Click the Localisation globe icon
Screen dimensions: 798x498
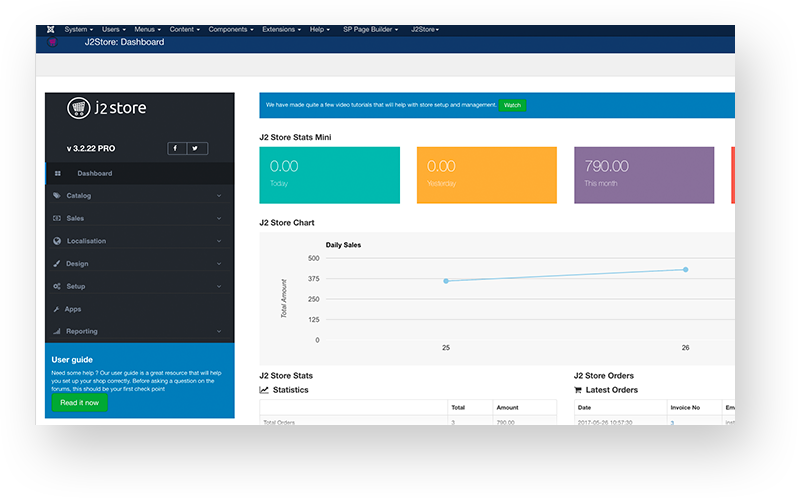pos(57,241)
